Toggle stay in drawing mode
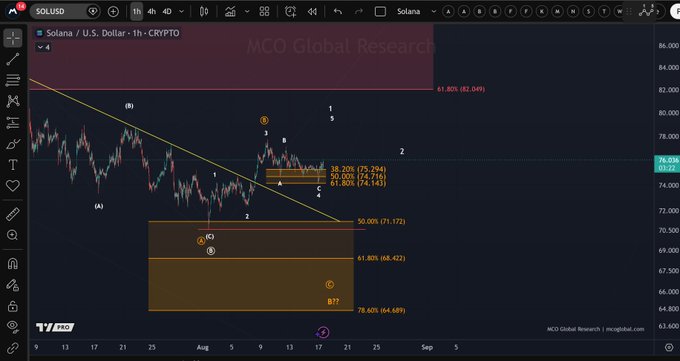Viewport: 680px width, 361px height. tap(13, 285)
